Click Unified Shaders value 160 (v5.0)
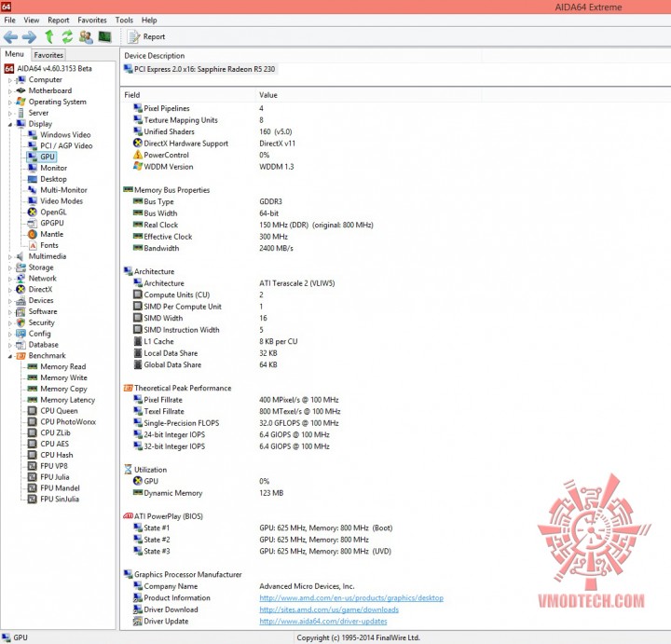The height and width of the screenshot is (644, 671). pos(276,131)
